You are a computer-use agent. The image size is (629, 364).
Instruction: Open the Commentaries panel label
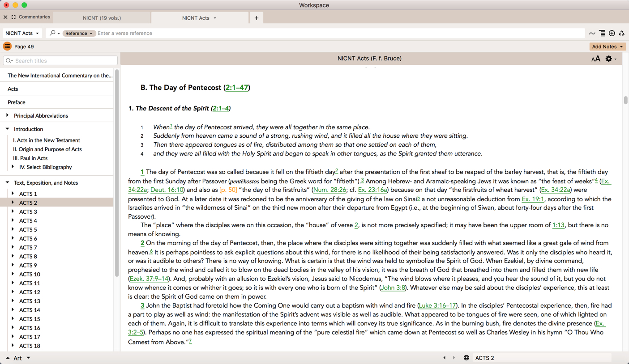[34, 17]
